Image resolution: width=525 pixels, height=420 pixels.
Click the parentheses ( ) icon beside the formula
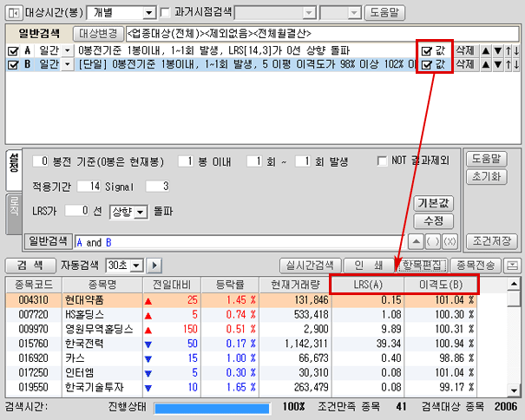click(x=433, y=241)
